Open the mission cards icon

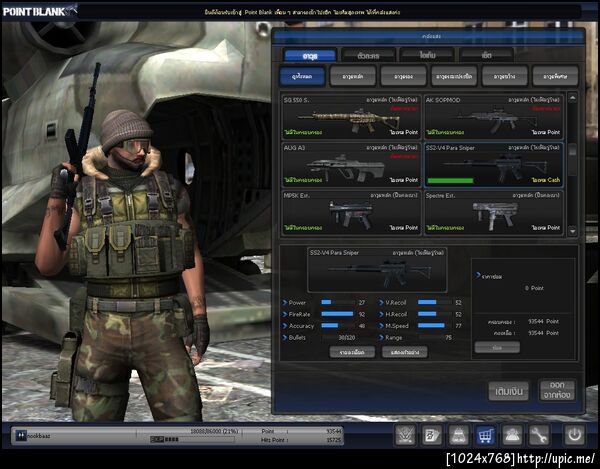[432, 435]
